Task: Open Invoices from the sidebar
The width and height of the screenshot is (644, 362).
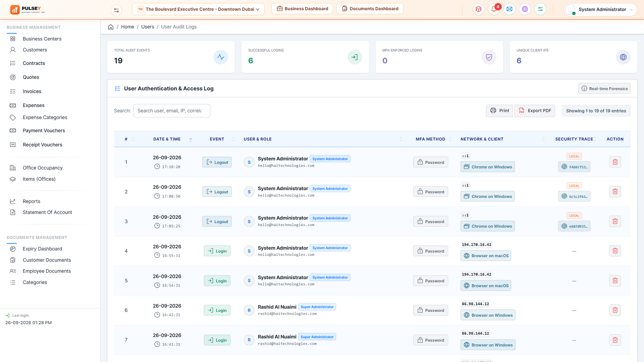Action: click(x=32, y=91)
